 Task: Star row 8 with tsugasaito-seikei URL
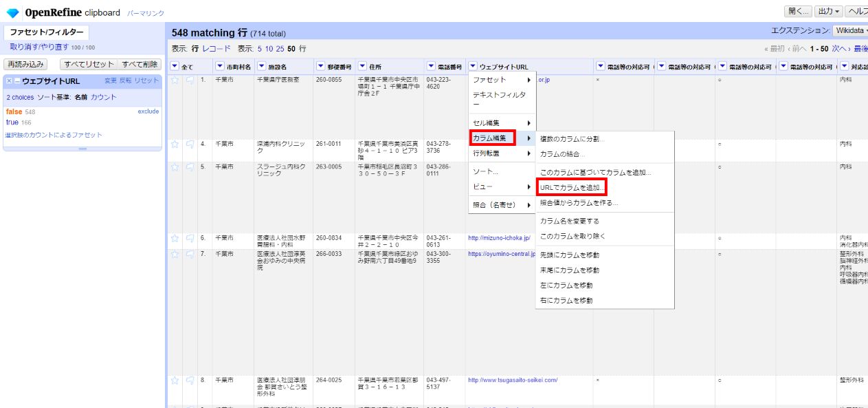pyautogui.click(x=175, y=380)
